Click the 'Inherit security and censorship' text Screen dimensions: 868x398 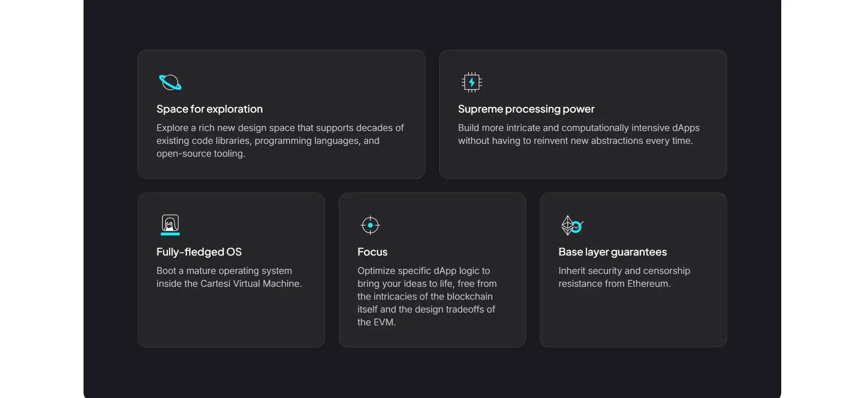tap(624, 277)
